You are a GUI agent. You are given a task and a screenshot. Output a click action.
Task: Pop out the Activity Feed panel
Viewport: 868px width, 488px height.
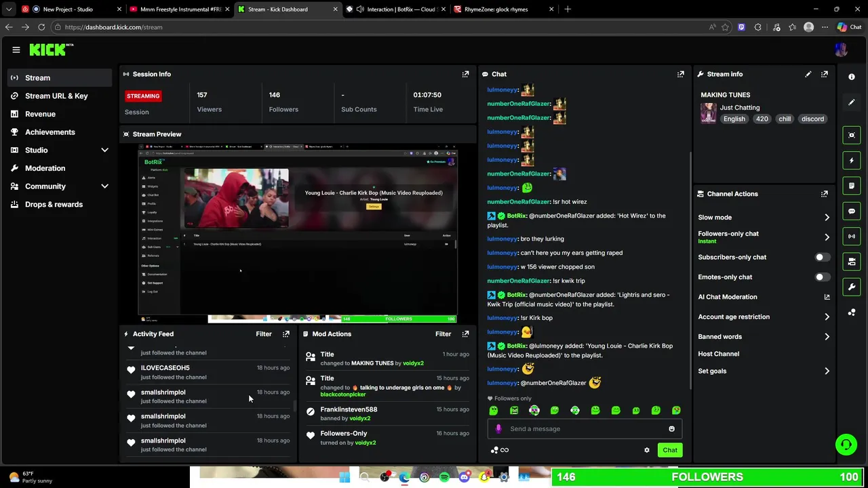[285, 333]
